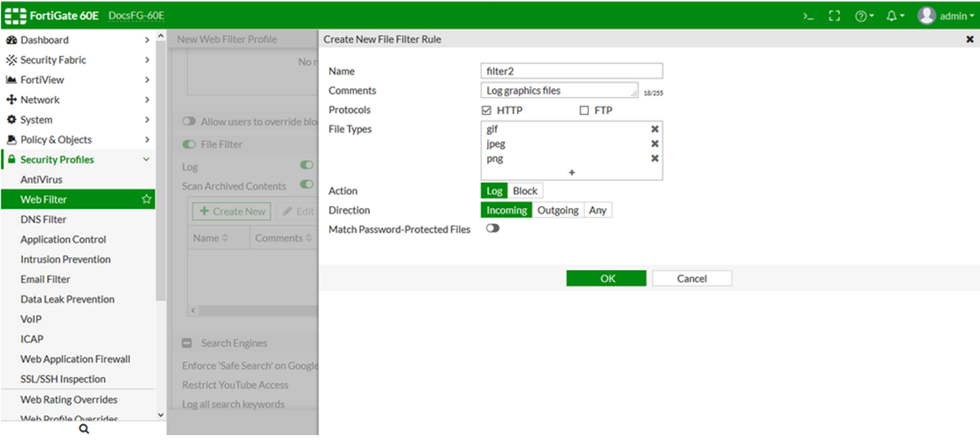Open Web Application Firewall page
The width and height of the screenshot is (980, 440).
pos(77,360)
